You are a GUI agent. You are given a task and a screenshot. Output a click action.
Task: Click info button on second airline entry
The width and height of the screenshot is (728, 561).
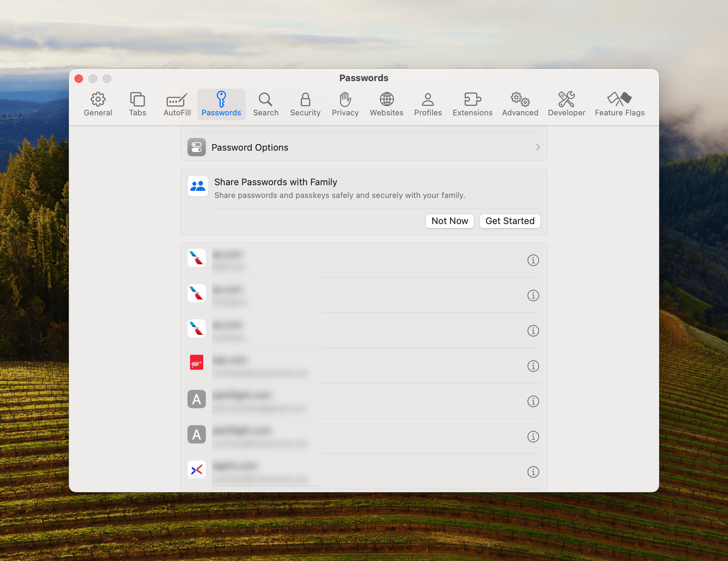tap(533, 295)
